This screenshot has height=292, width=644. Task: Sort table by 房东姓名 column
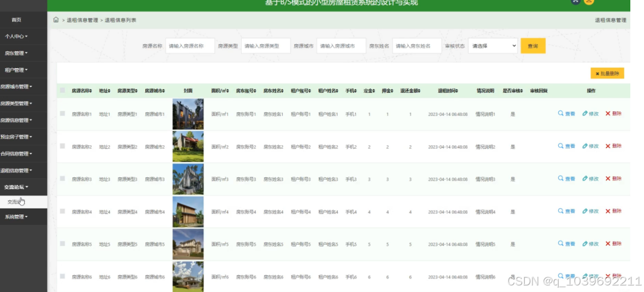[x=273, y=91]
